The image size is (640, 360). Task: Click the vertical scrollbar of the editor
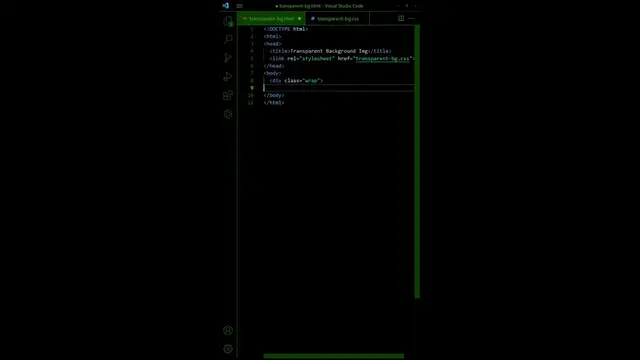[x=417, y=161]
